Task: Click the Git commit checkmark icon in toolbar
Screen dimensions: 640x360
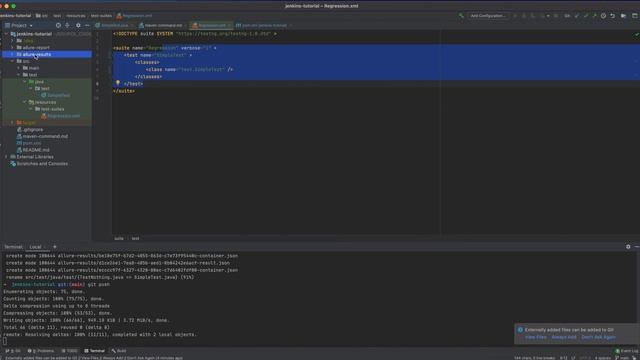Action: (586, 16)
